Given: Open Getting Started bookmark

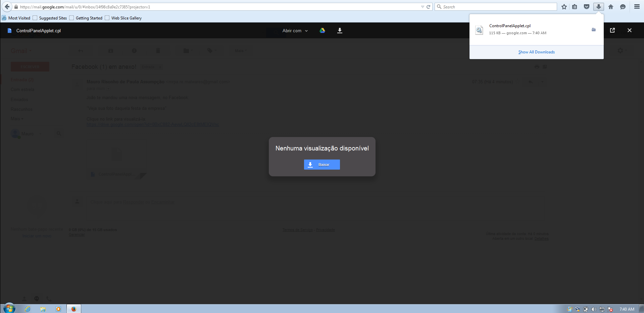Looking at the screenshot, I should pos(86,18).
